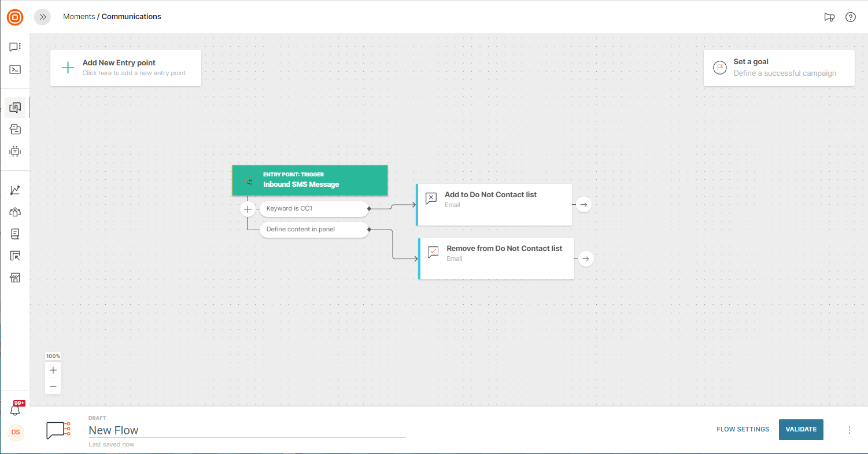Screen dimensions: 868x454
Task: Open the notifications bell with 99+ badge
Action: (x=16, y=410)
